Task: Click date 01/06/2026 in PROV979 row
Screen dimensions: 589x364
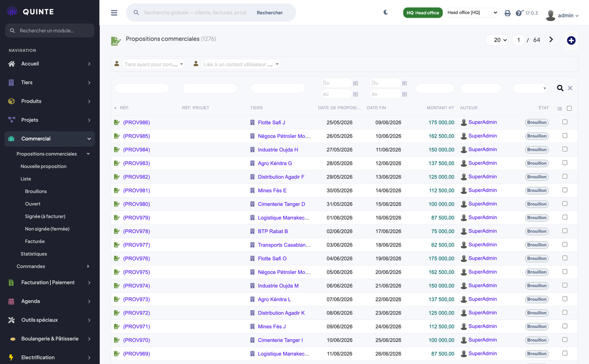Action: (x=340, y=218)
